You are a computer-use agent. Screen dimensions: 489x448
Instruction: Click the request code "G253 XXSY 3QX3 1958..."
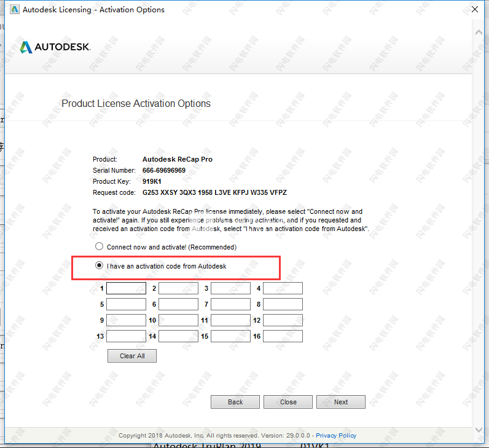214,192
